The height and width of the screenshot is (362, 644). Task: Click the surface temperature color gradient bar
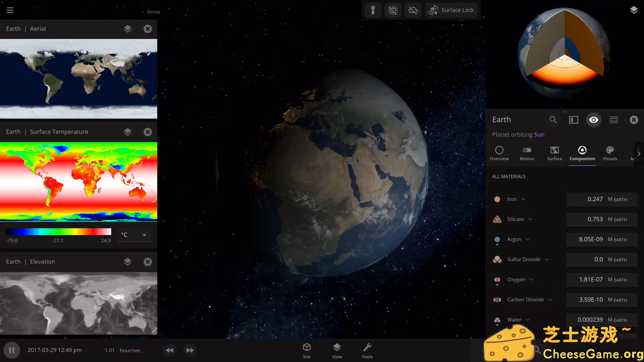click(x=58, y=232)
